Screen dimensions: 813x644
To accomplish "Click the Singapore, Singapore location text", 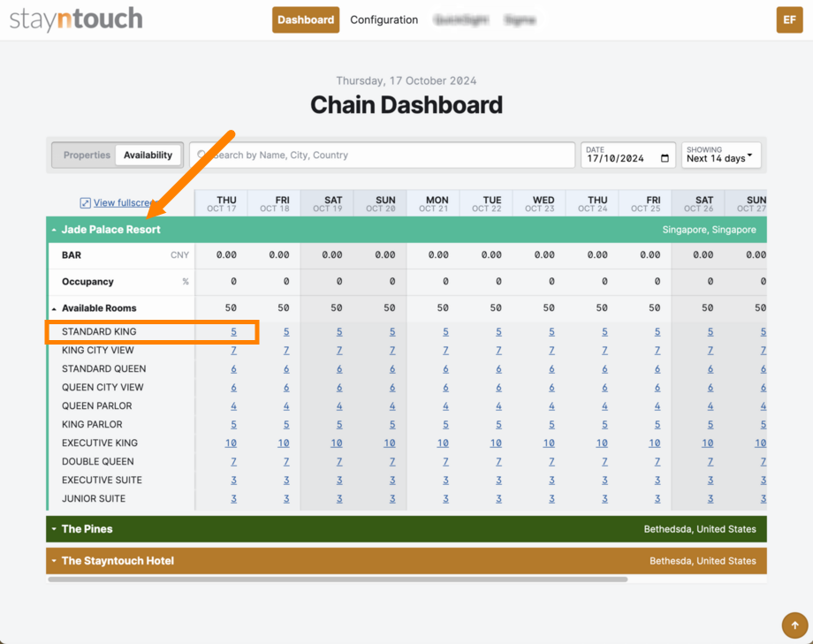I will click(709, 230).
